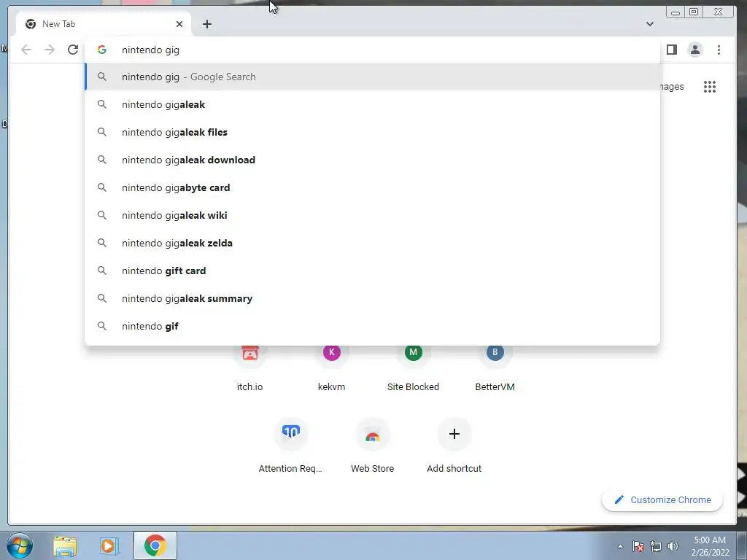The width and height of the screenshot is (747, 560).
Task: Choose the 'nintendo gif' suggestion
Action: [373, 326]
